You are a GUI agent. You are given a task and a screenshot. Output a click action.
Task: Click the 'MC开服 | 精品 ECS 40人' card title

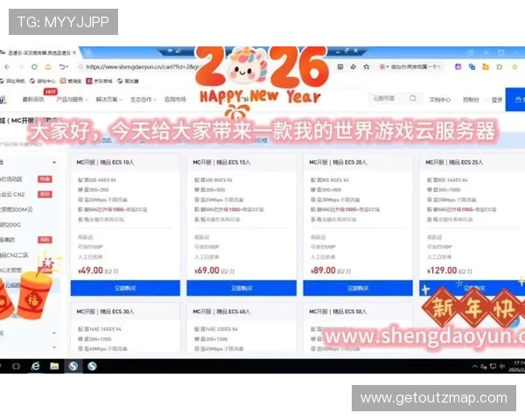(221, 311)
